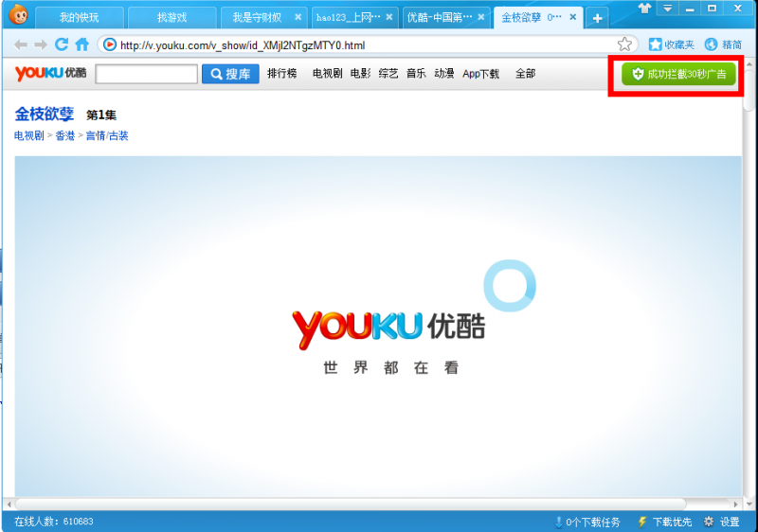Viewport: 758px width, 532px height.
Task: Open the 电视剧 menu item
Action: [327, 74]
